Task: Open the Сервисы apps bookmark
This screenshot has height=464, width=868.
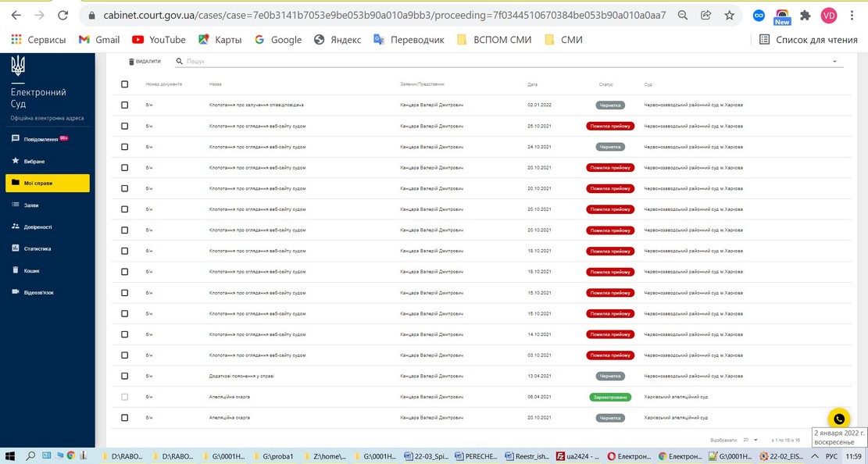Action: tap(38, 39)
